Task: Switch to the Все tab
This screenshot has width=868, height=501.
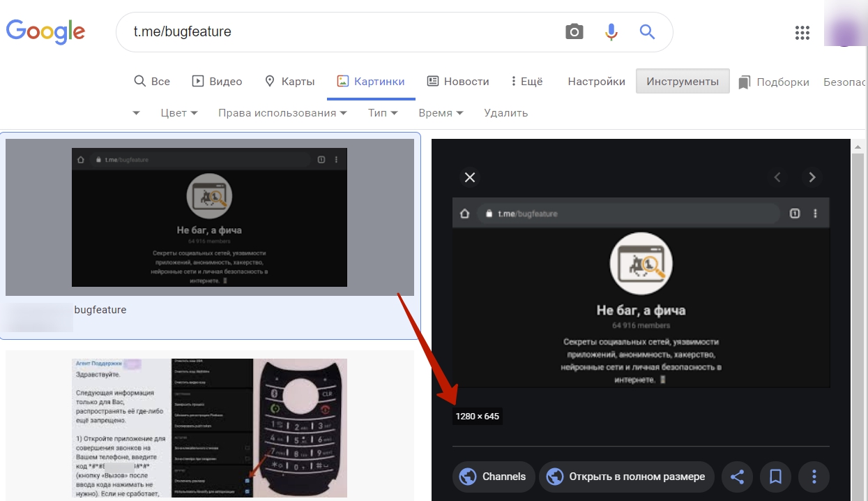Action: tap(152, 82)
